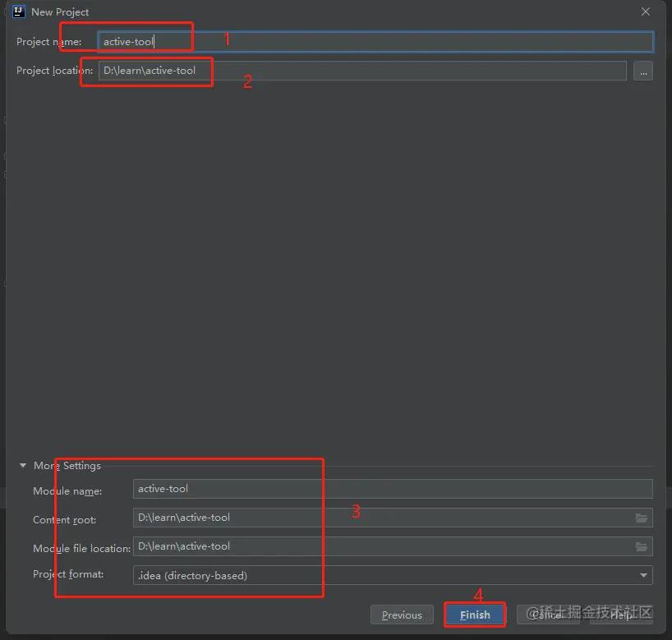Click the Project format label
The width and height of the screenshot is (672, 640).
(68, 574)
